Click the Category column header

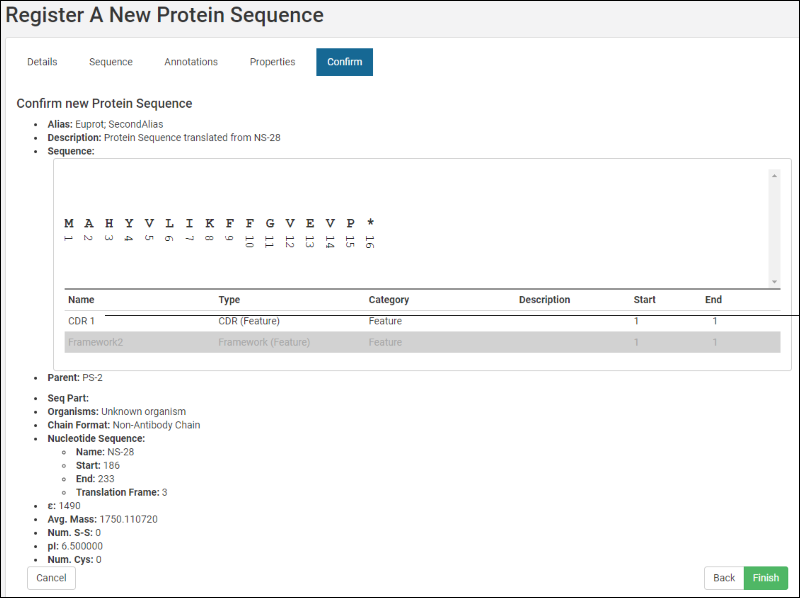(388, 300)
